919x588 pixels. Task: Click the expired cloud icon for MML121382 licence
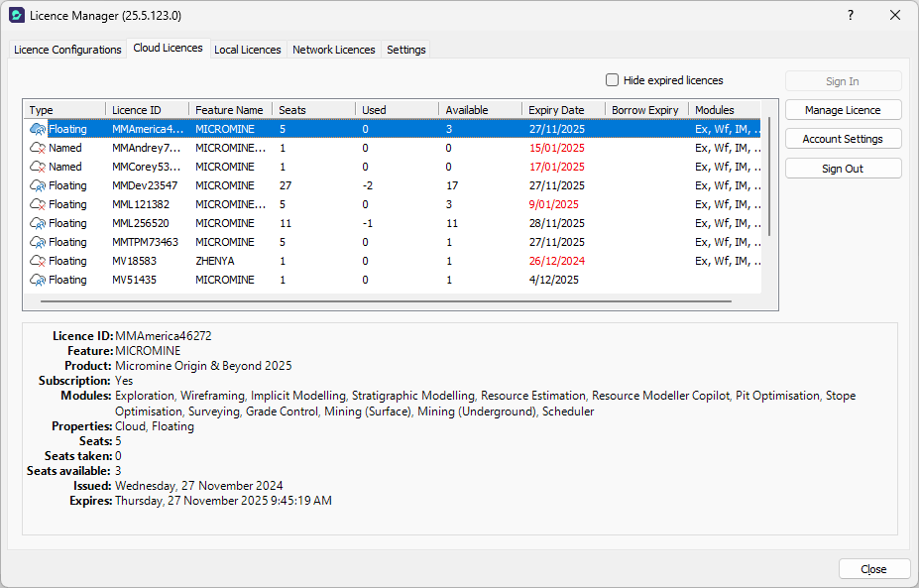[x=38, y=204]
